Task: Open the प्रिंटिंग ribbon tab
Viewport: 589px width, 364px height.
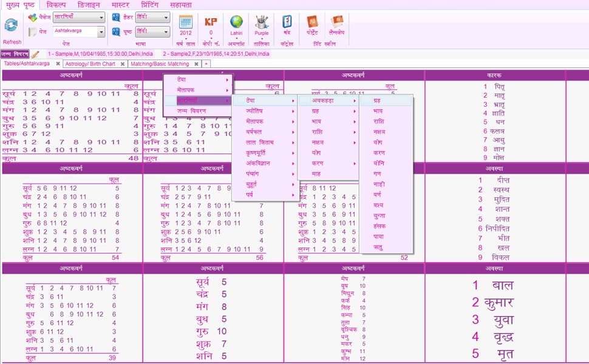Action: click(149, 5)
